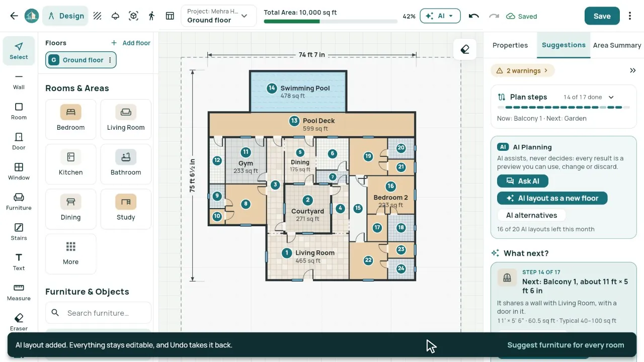This screenshot has width=644, height=362.
Task: Open the Furniture tool
Action: [19, 202]
